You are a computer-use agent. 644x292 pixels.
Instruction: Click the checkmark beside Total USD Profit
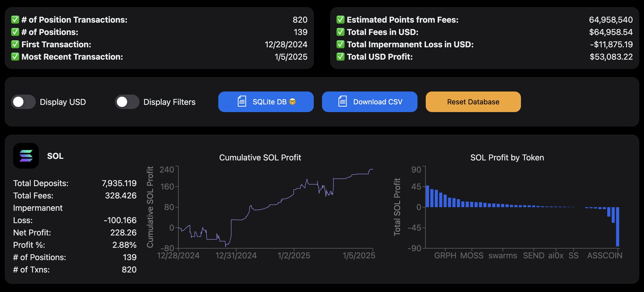341,57
